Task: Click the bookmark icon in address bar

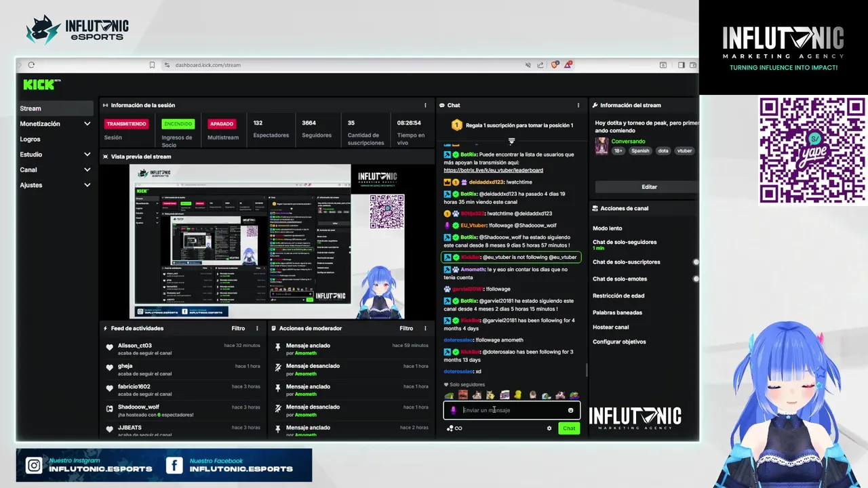Action: coord(152,65)
